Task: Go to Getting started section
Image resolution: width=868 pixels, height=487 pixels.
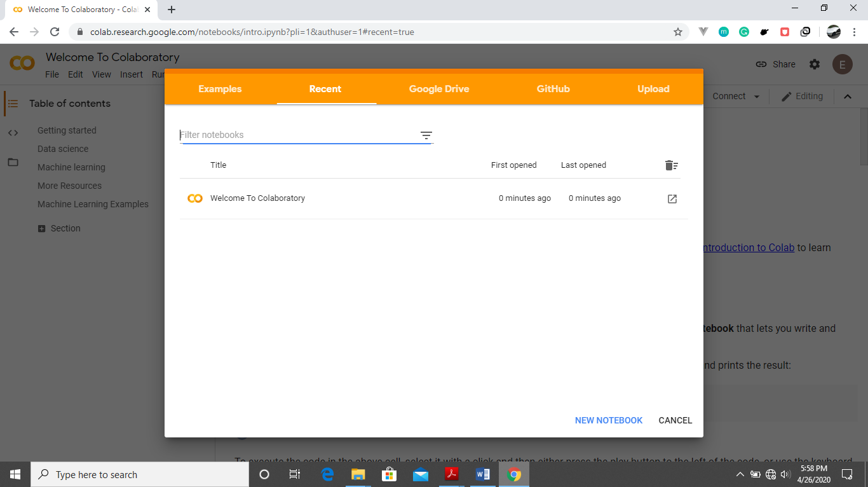Action: 67,130
